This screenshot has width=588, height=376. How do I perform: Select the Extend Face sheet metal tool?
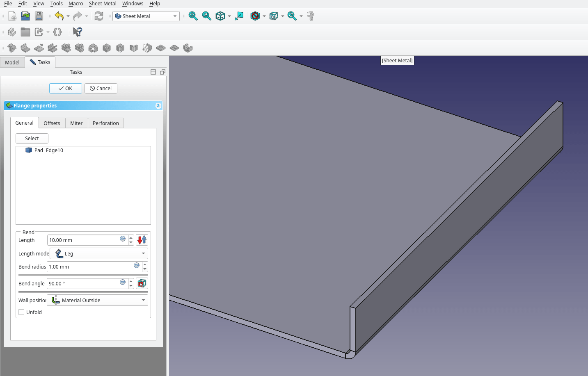39,48
